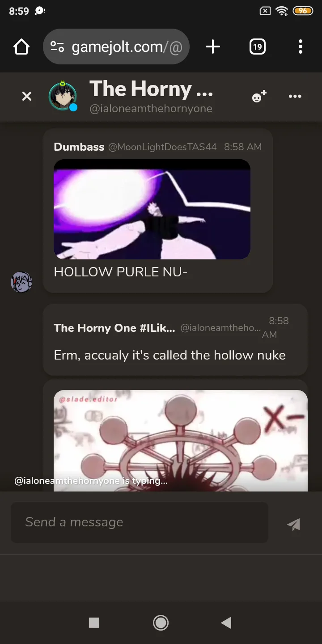Close the chat with the X icon
Screen dimensions: 322x644
pyautogui.click(x=27, y=96)
